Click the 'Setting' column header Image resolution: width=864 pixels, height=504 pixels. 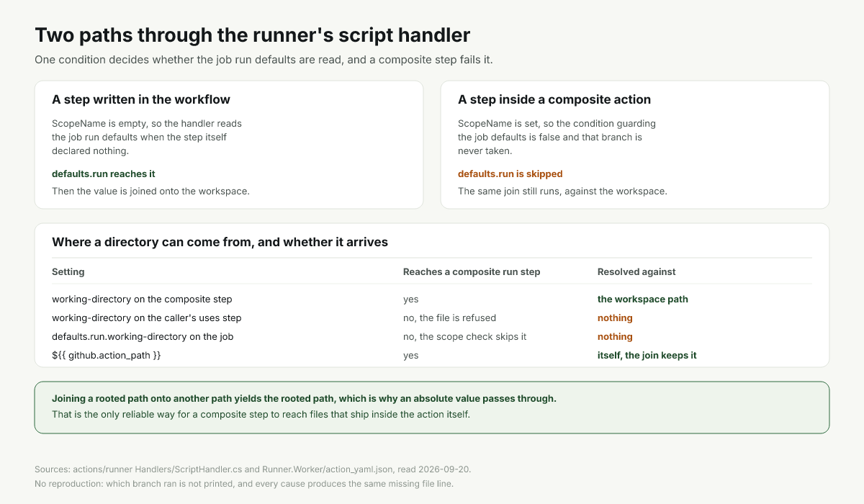point(68,272)
